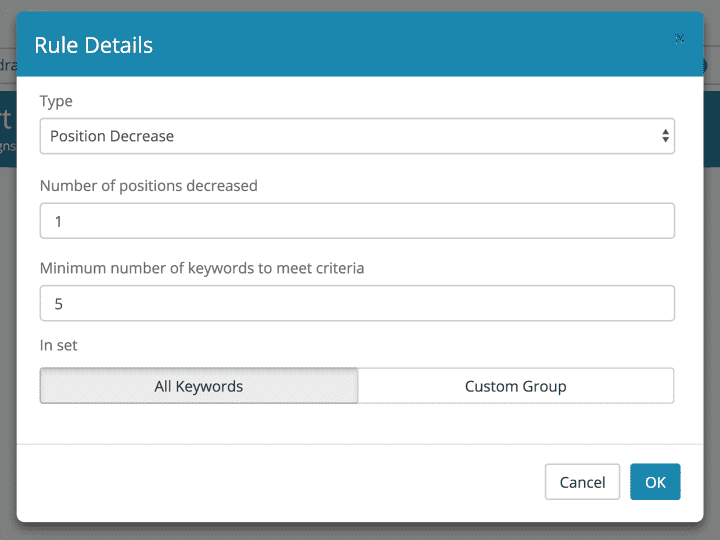720x540 pixels.
Task: Click the divider line above the footer buttons
Action: click(360, 444)
